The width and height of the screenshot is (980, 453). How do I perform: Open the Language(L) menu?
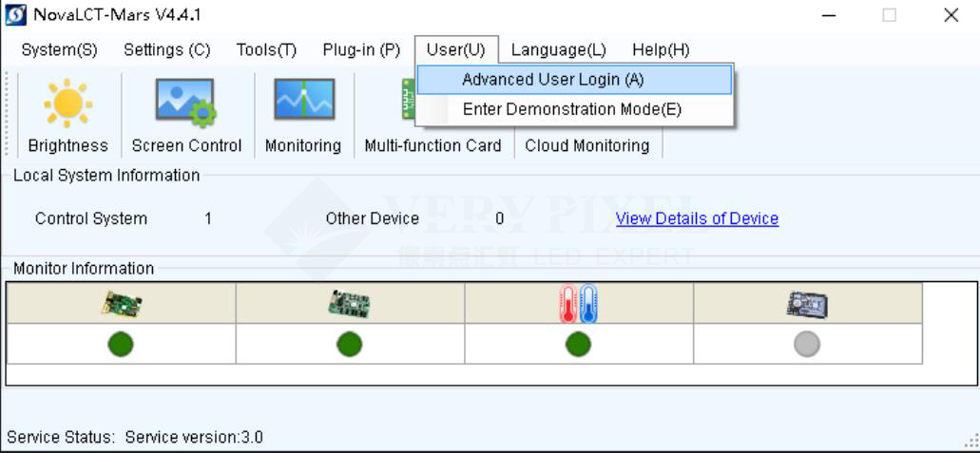click(x=559, y=50)
